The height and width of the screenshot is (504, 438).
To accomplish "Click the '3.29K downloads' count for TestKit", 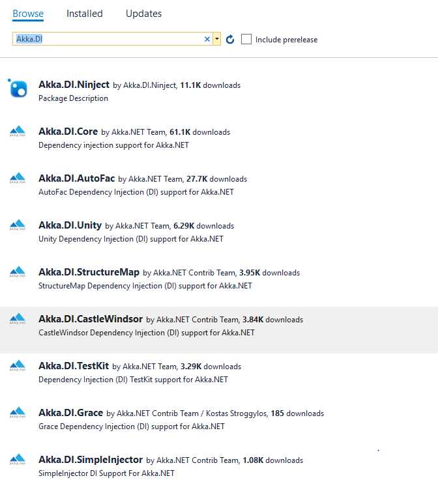I will tap(211, 367).
